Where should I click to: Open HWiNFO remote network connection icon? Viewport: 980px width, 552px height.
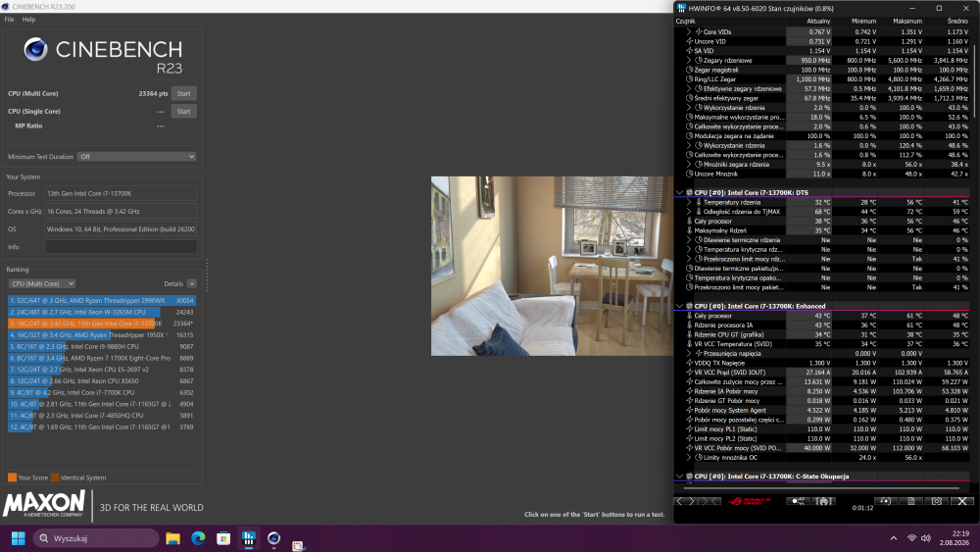pos(798,501)
